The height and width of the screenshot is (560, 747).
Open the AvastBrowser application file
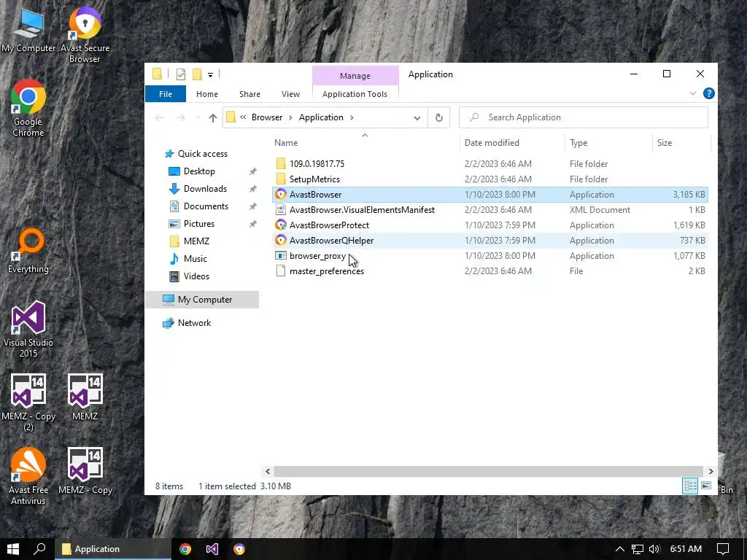point(489,194)
